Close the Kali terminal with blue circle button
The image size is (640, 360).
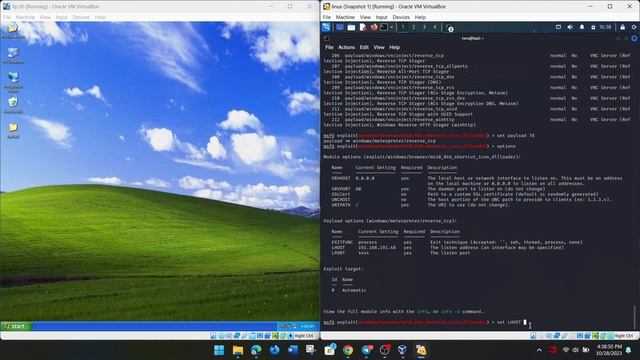pos(634,38)
